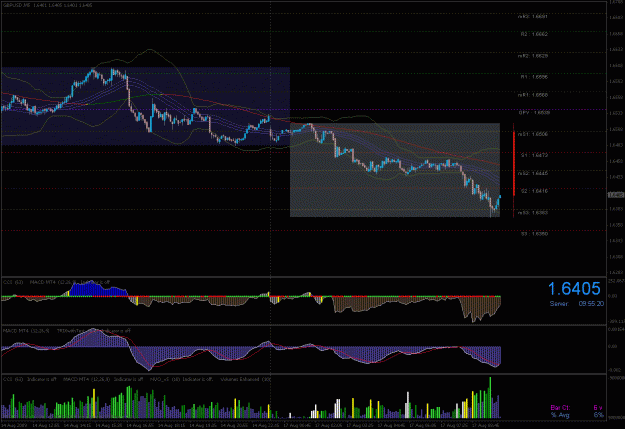This screenshot has height=429, width=625.
Task: Click the S1 support level label
Action: coord(534,155)
